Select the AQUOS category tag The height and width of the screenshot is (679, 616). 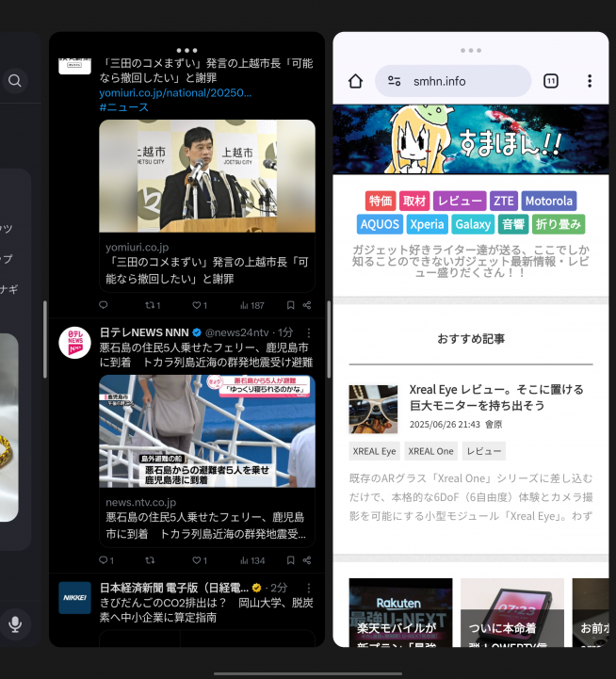coord(380,224)
